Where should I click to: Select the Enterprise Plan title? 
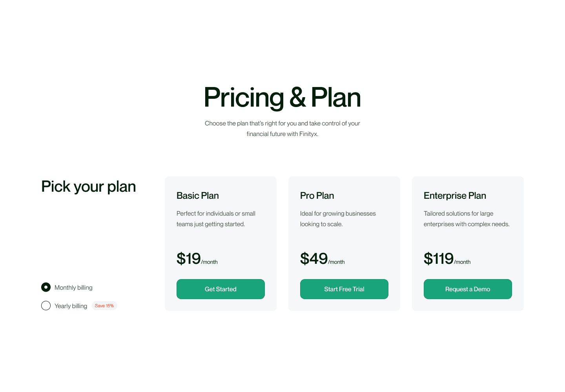point(455,195)
